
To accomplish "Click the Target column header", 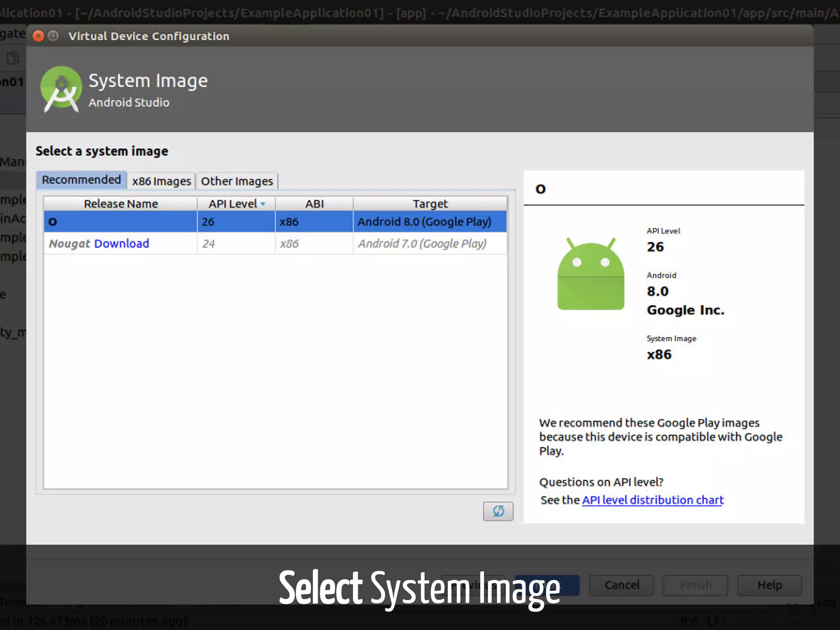I will [x=430, y=204].
